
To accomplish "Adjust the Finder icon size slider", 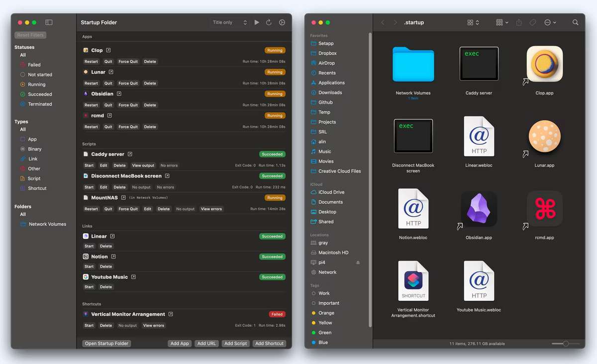I will point(566,344).
